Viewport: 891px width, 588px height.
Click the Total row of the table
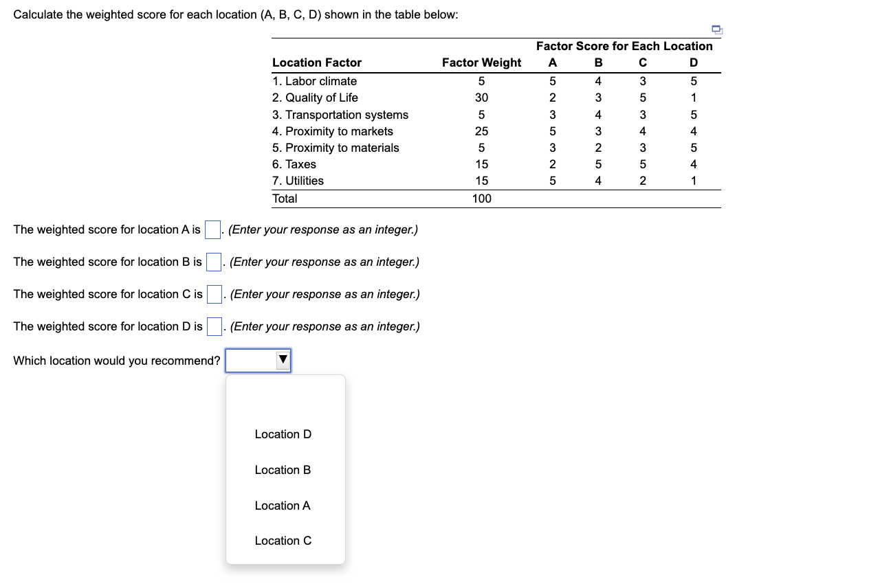(x=285, y=199)
